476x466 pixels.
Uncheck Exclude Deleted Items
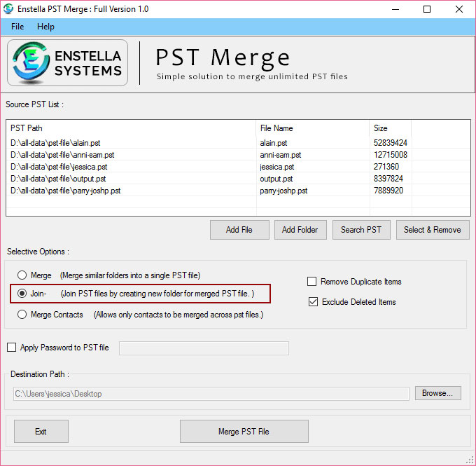312,302
